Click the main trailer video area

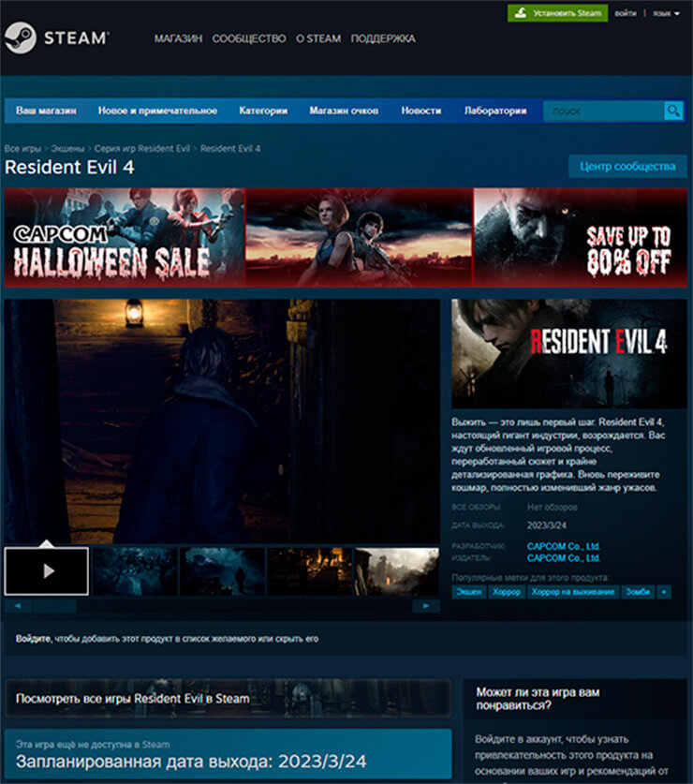(x=222, y=421)
